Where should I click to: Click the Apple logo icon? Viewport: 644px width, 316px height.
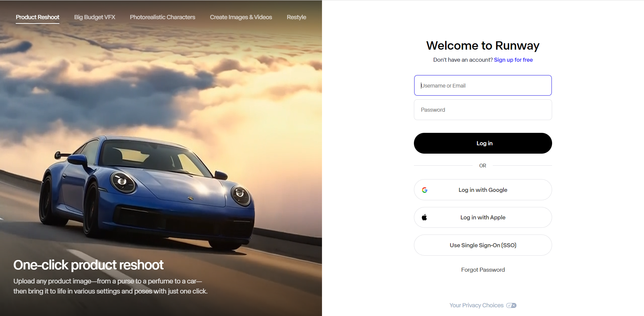click(x=424, y=217)
